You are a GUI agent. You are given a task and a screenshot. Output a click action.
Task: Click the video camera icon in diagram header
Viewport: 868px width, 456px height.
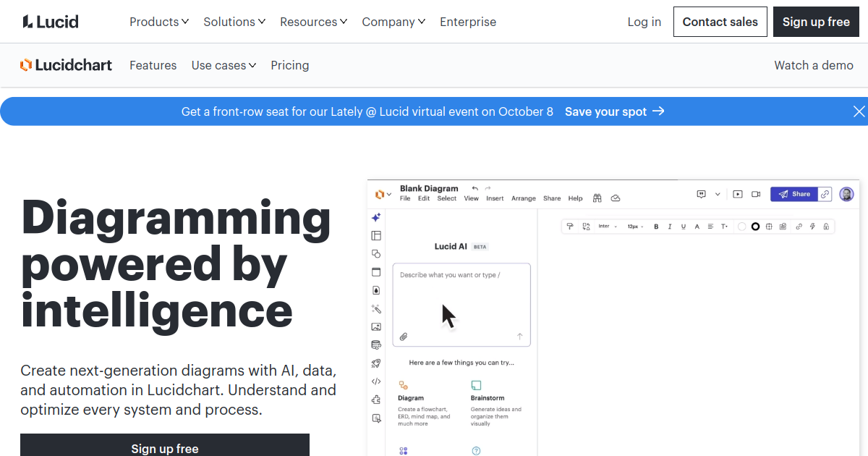click(756, 194)
